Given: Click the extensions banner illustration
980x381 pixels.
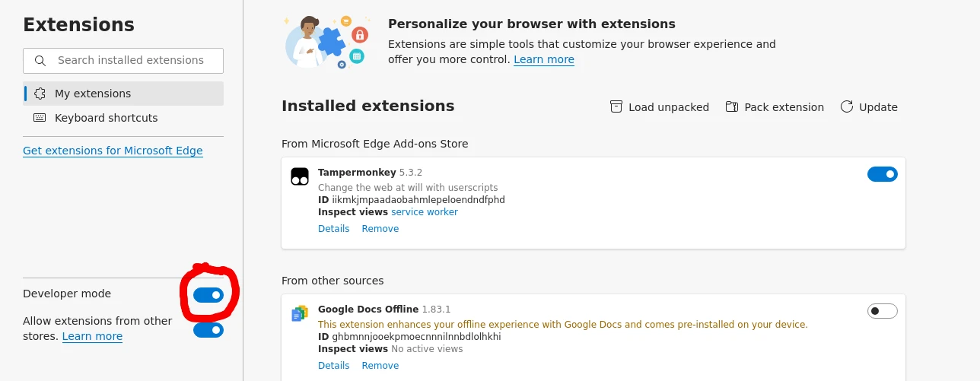Looking at the screenshot, I should pos(326,42).
